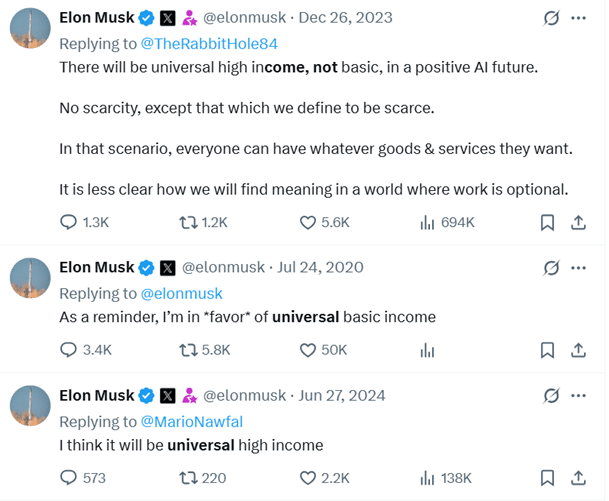Open the Jul 24, 2020 timestamp
Viewport: 609px width, 501px height.
[320, 268]
